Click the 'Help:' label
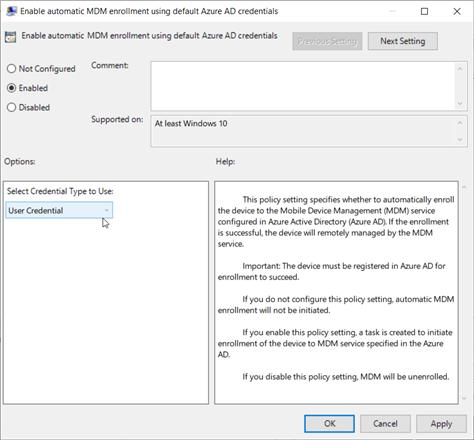 [225, 162]
